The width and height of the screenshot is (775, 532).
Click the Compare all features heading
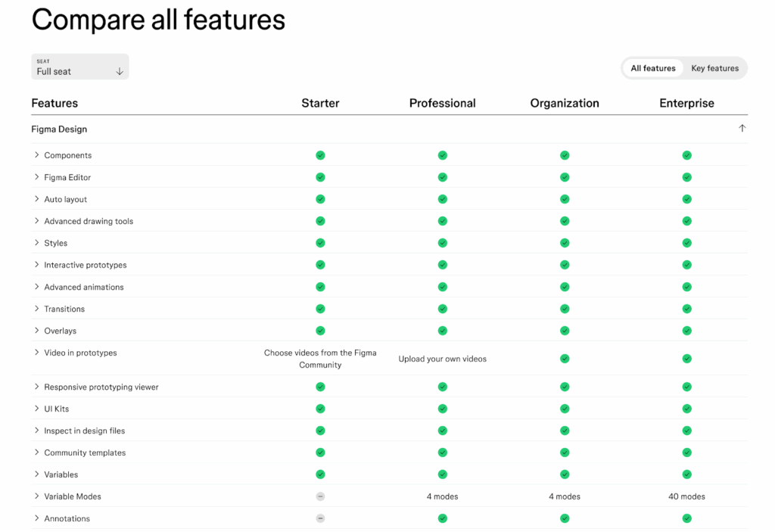[x=158, y=20]
